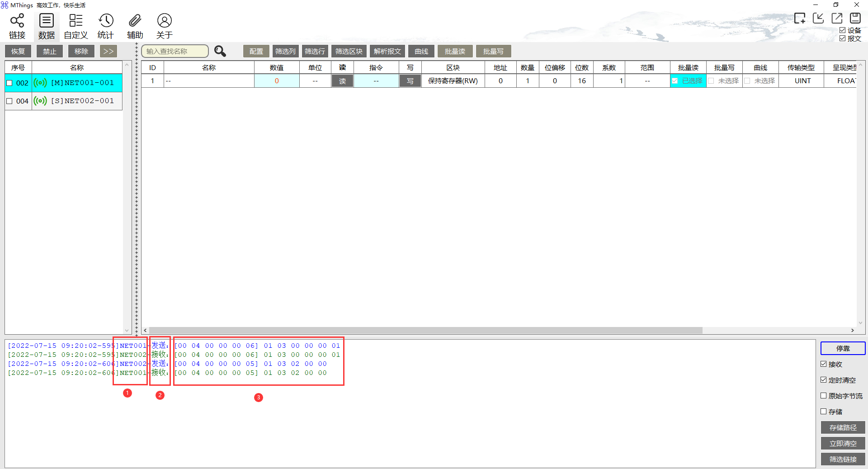
Task: Disable the 接收 checkbox
Action: [824, 364]
